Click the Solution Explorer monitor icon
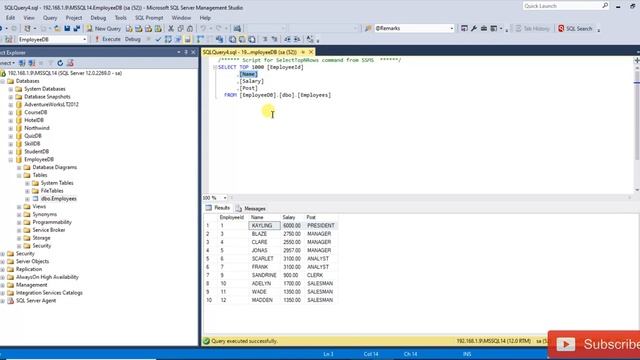Viewport: 640px width, 360px height. tap(464, 29)
